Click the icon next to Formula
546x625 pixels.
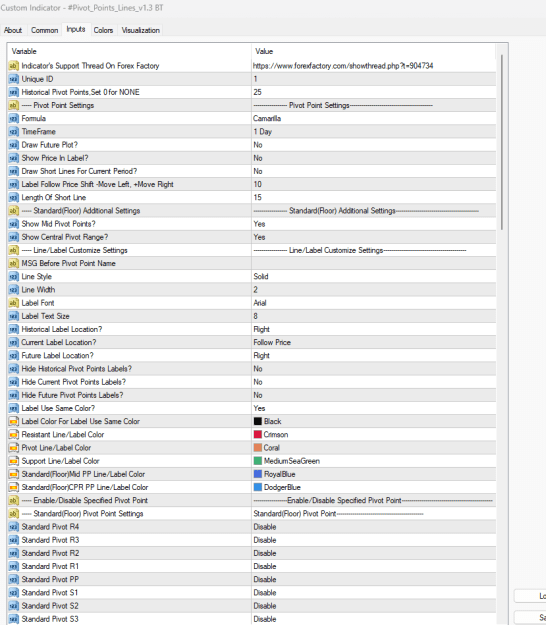click(x=14, y=118)
